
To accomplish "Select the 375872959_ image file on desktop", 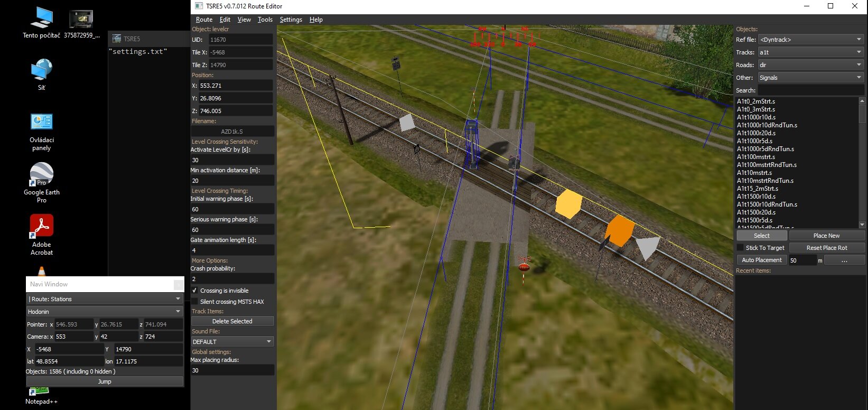I will (81, 23).
